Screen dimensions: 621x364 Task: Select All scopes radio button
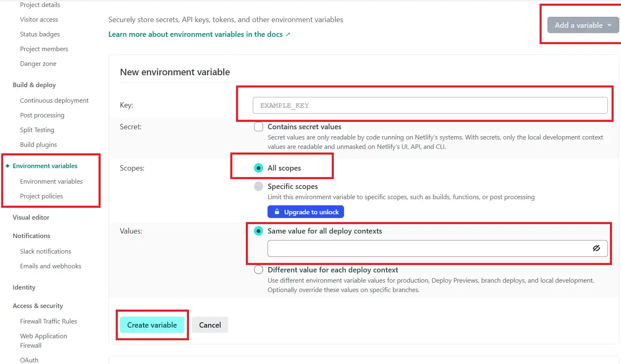259,168
